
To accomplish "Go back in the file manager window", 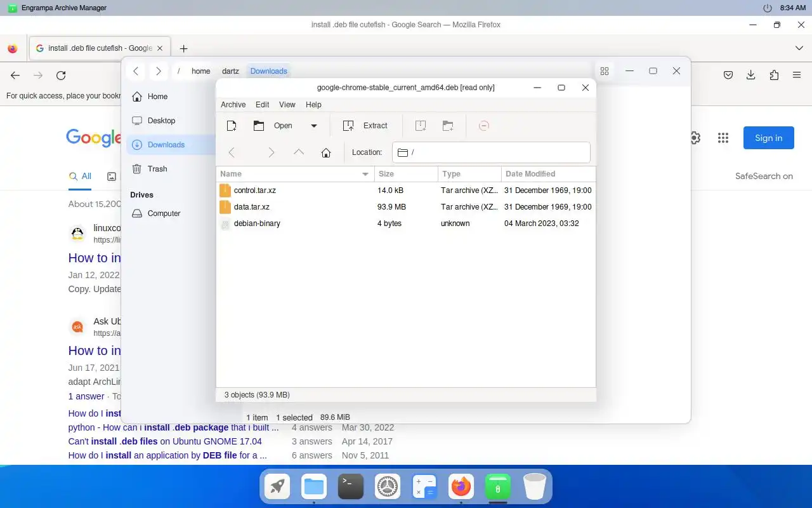I will (x=136, y=71).
